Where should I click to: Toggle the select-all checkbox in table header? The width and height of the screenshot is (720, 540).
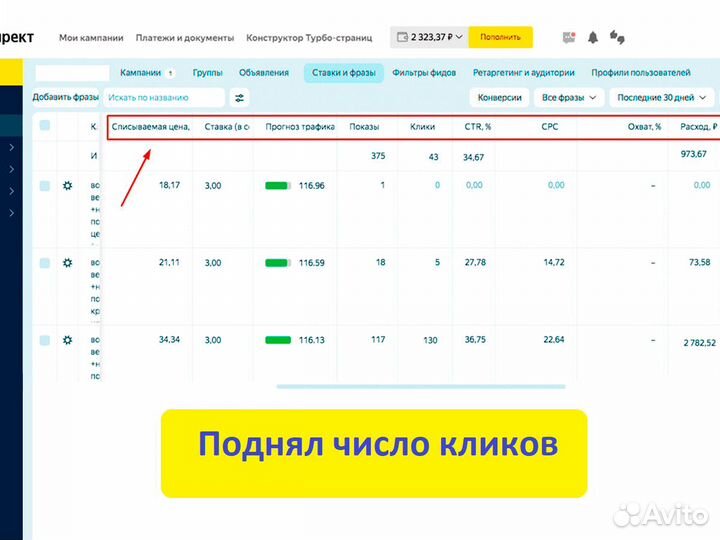tap(45, 125)
